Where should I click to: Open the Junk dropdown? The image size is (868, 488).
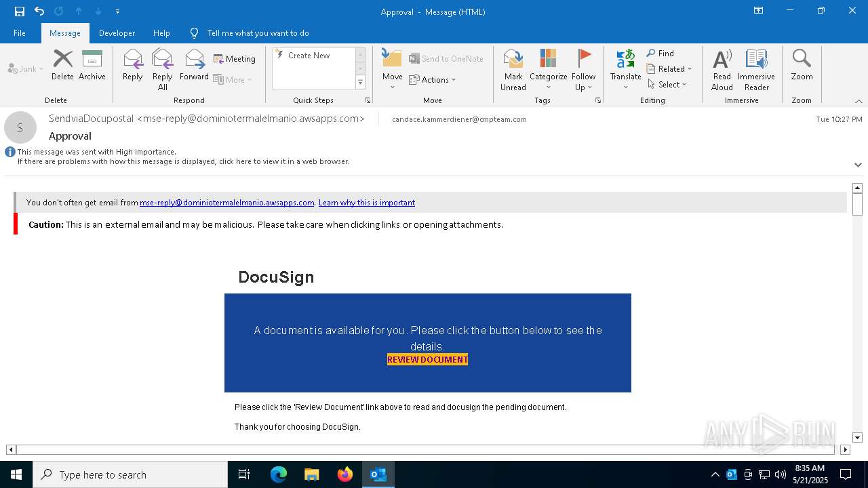pyautogui.click(x=26, y=69)
